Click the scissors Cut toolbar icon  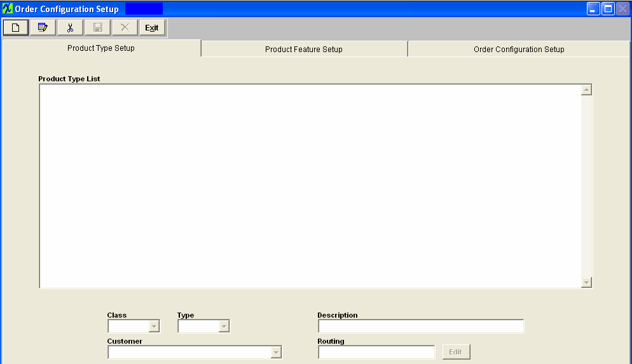[x=70, y=28]
